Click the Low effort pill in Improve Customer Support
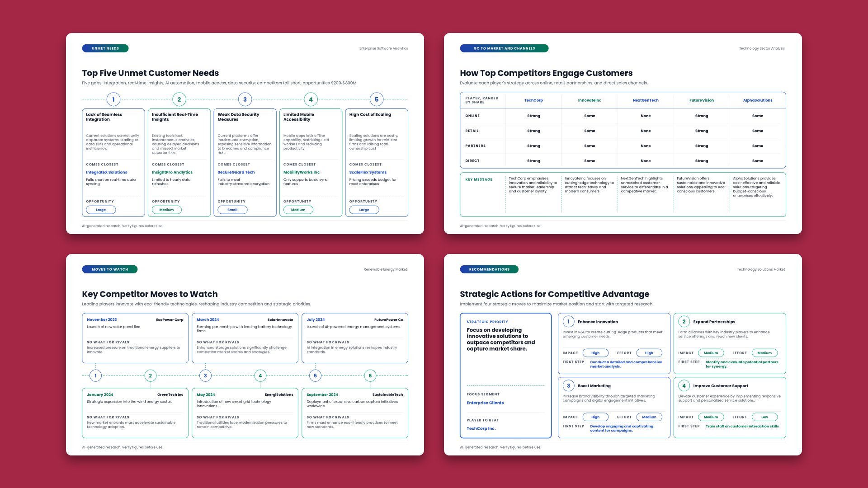This screenshot has height=488, width=868. (x=764, y=417)
